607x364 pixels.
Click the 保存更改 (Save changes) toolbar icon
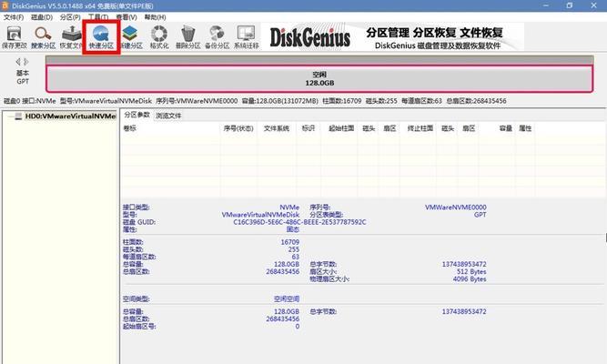click(x=15, y=37)
